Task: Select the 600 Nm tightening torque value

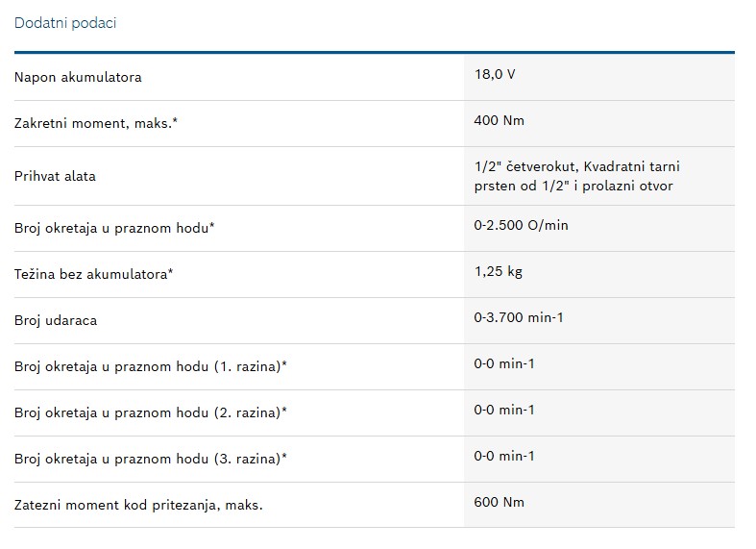Action: pos(499,502)
